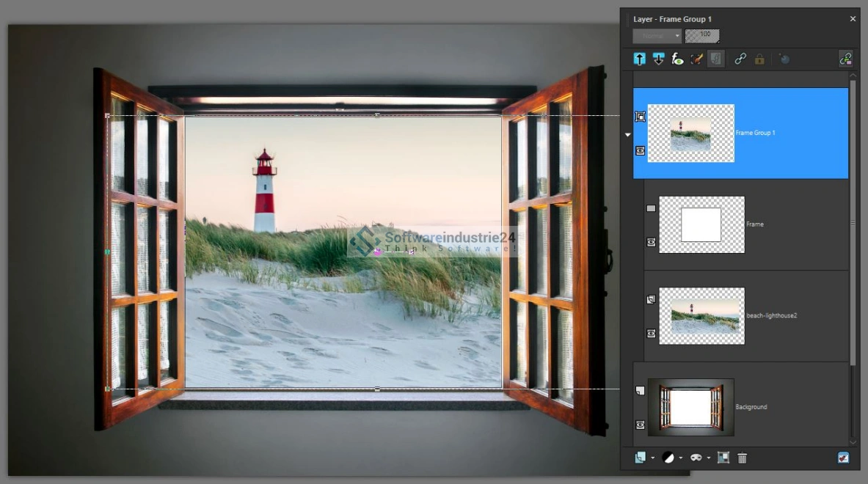Open the New Mask Layer dropdown arrow
Screen dimensions: 868x484
coord(709,458)
